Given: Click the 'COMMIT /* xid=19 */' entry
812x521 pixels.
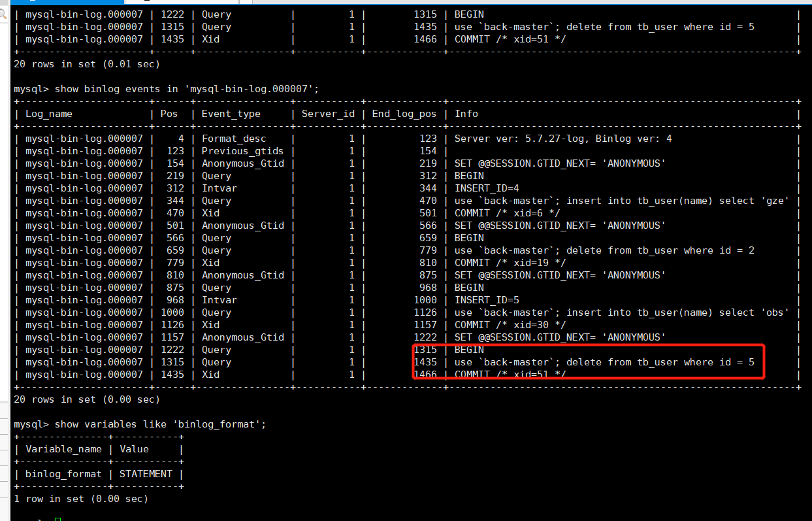Looking at the screenshot, I should pos(510,263).
